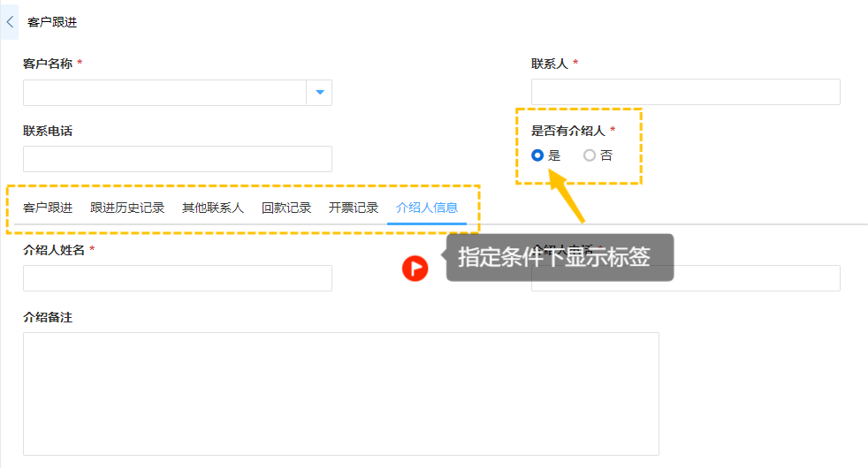
Task: Focus the 介绍人姓名 input field
Action: point(177,278)
